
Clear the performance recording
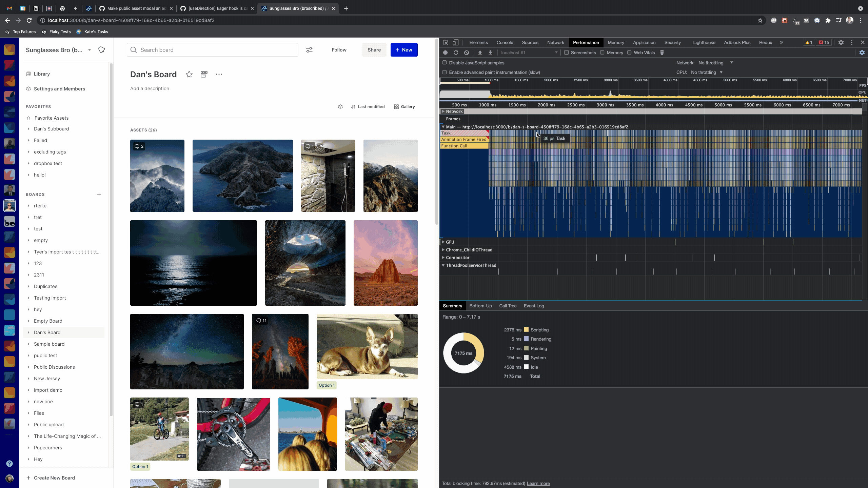pyautogui.click(x=467, y=53)
